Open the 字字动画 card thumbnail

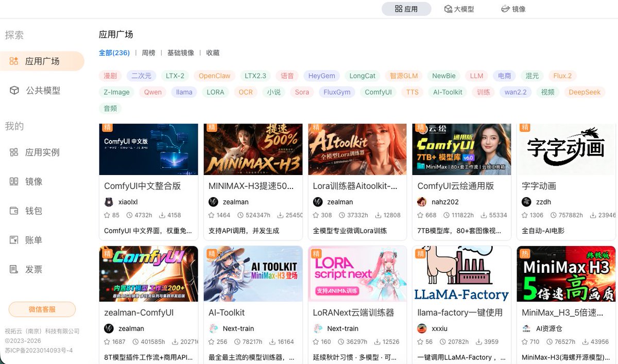pos(566,149)
